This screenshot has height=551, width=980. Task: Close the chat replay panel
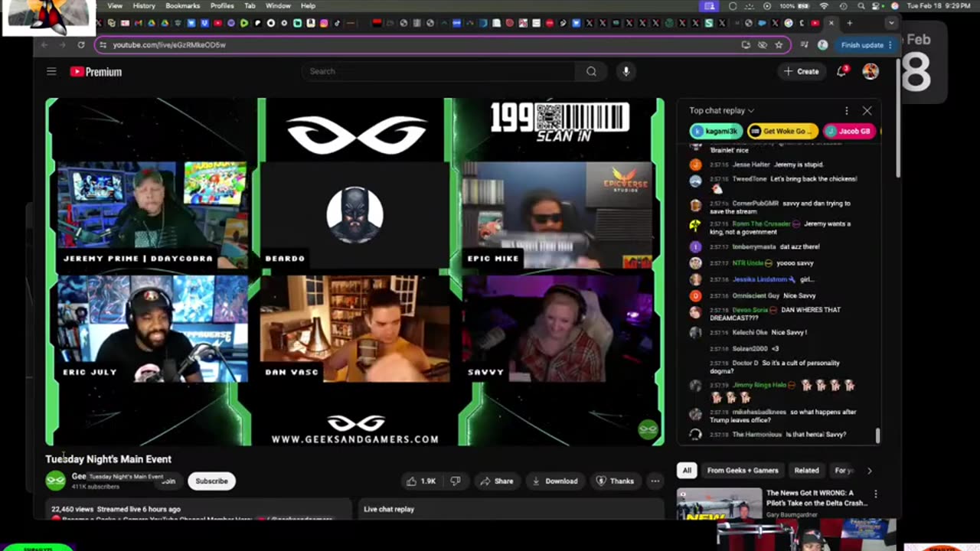point(867,111)
